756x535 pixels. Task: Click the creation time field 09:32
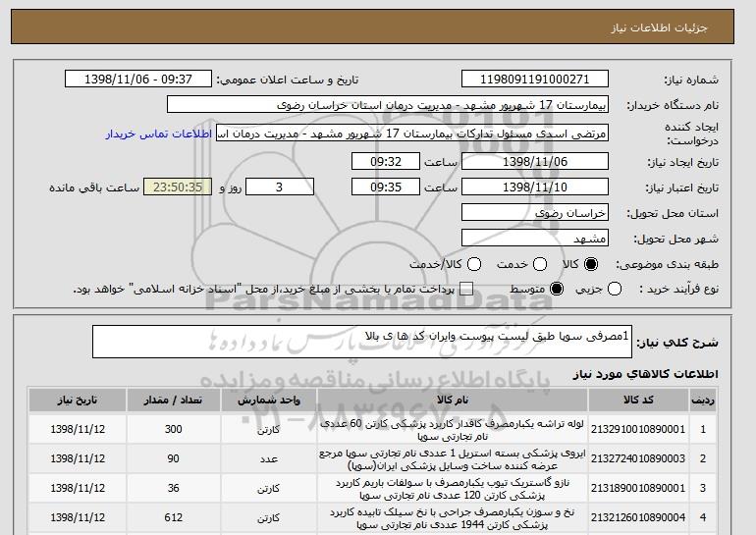pos(386,161)
